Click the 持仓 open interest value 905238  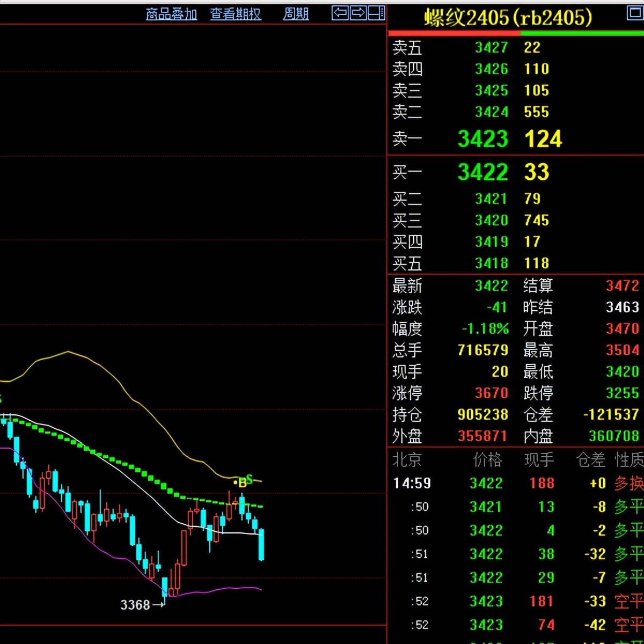(482, 414)
